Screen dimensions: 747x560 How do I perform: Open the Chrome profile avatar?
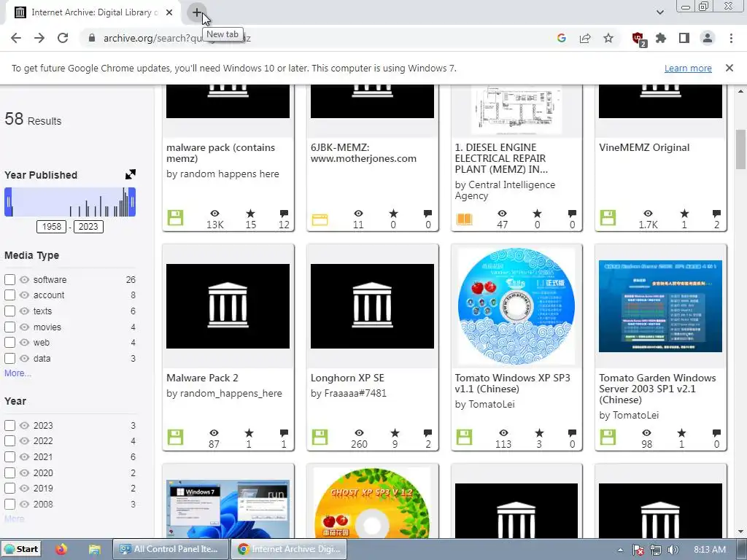tap(708, 38)
